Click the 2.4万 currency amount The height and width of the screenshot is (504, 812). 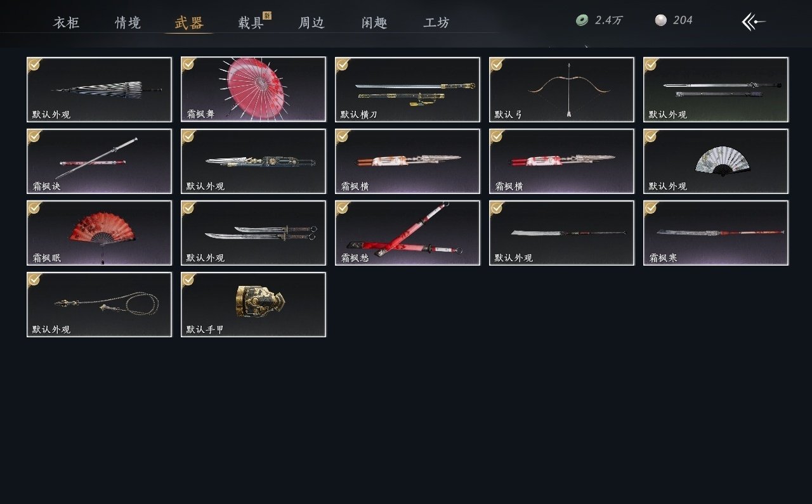(608, 20)
